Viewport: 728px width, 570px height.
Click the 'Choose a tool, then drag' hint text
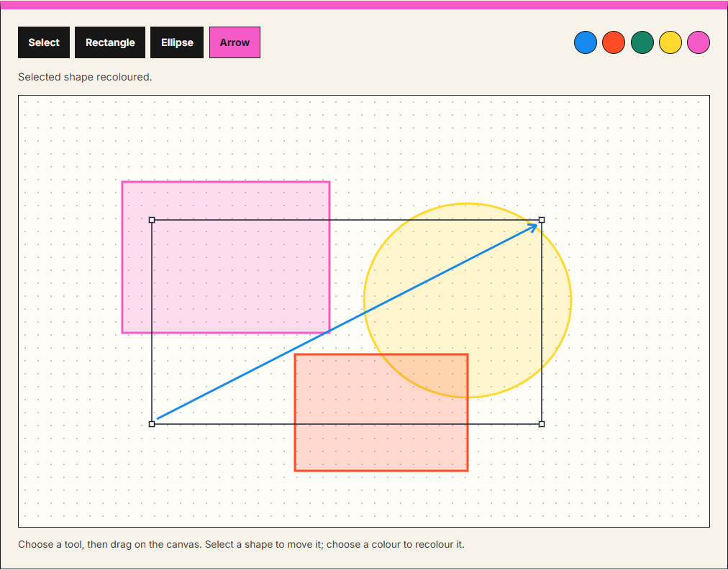pos(241,544)
